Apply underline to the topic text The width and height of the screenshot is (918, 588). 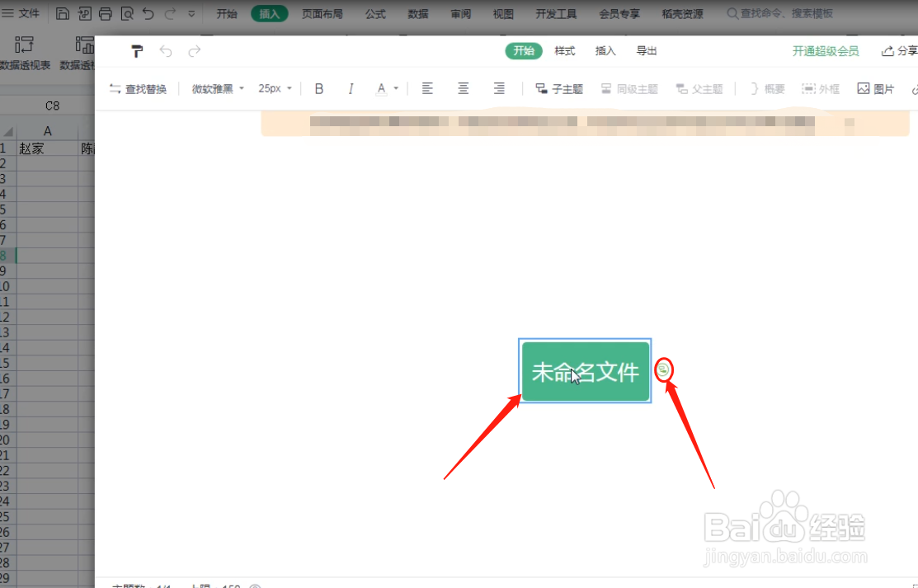click(x=382, y=88)
